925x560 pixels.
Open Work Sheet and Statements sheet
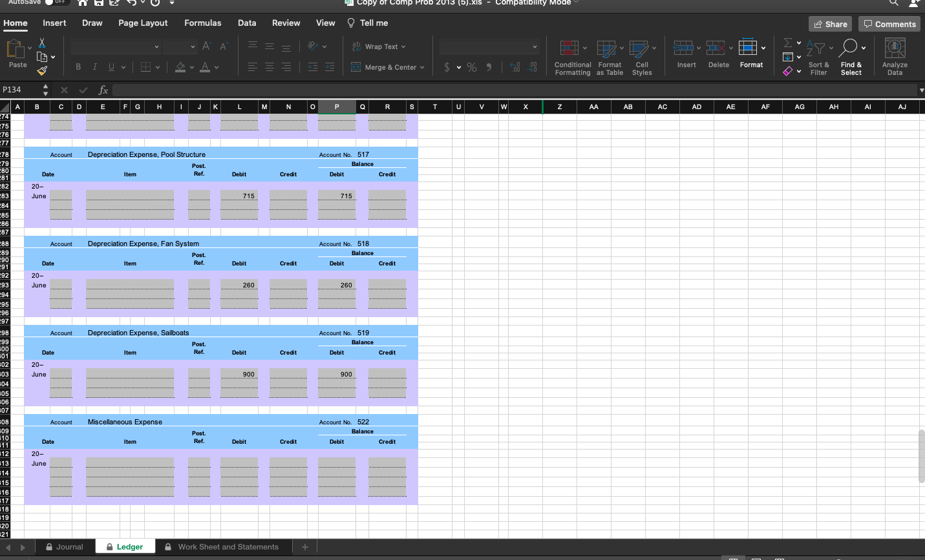[222, 546]
